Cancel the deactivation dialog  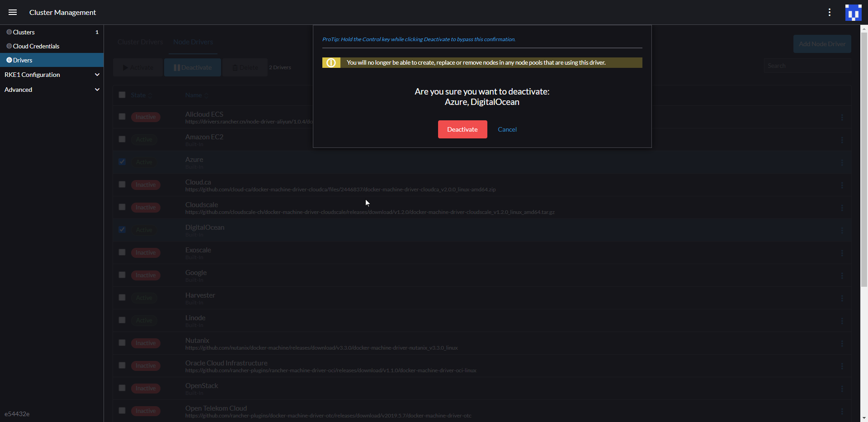(x=507, y=129)
